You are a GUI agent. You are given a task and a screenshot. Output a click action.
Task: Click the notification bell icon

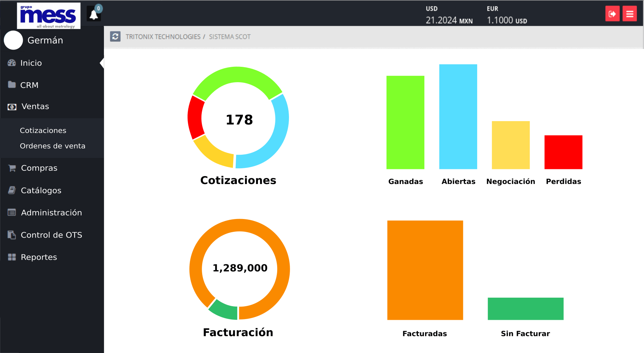(94, 14)
